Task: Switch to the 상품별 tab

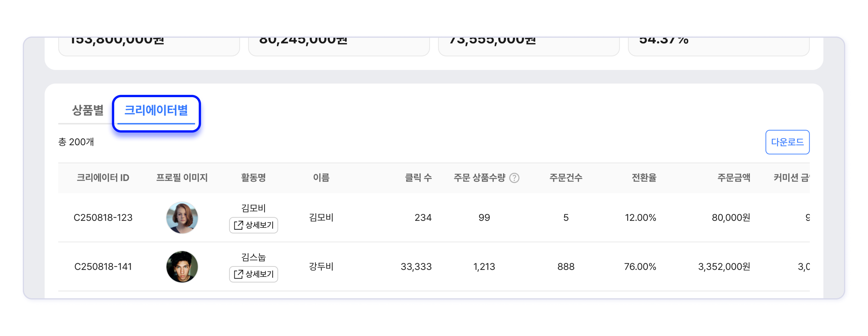Action: click(x=88, y=110)
